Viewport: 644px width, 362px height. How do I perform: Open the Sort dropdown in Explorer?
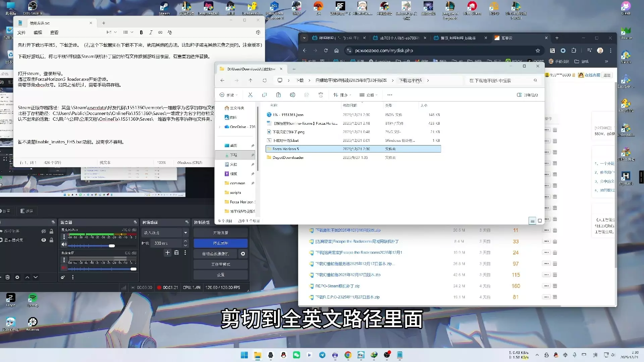click(x=342, y=95)
